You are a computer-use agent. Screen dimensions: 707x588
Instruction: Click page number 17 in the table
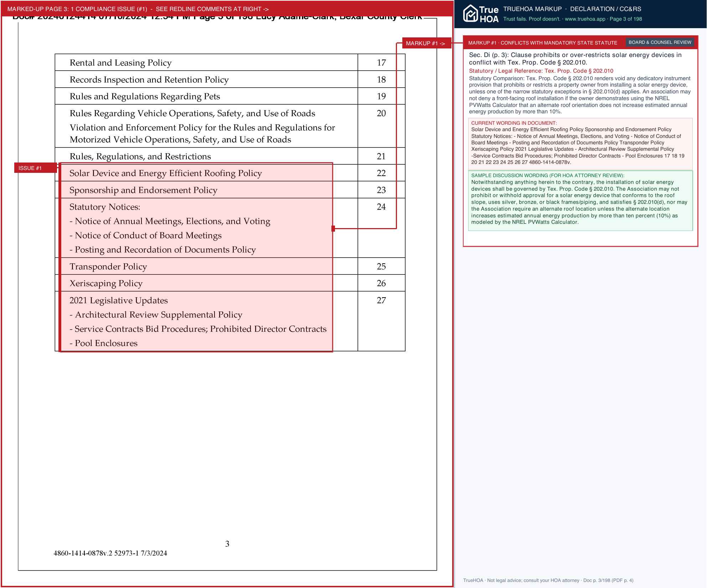381,63
